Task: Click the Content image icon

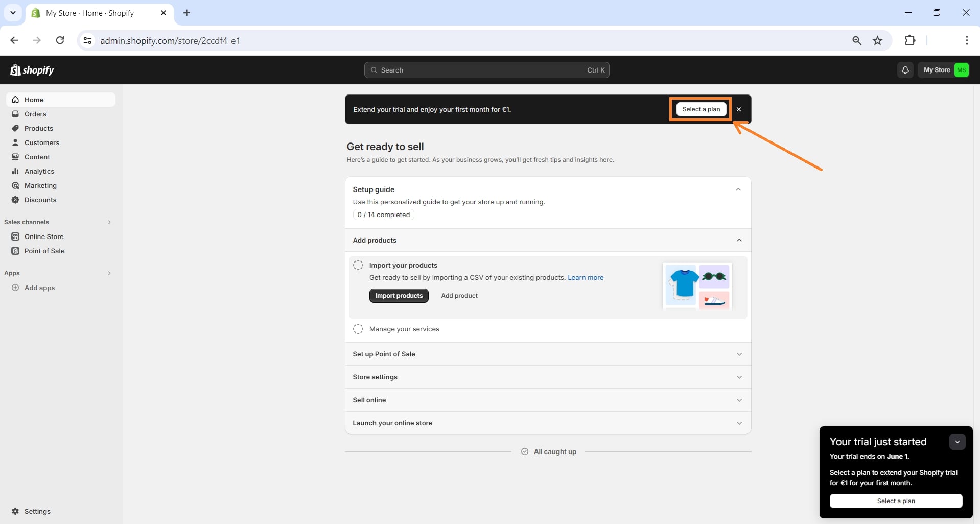Action: pos(15,157)
